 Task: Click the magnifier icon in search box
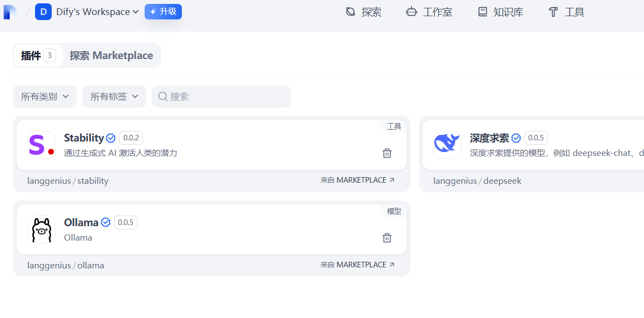tap(162, 96)
